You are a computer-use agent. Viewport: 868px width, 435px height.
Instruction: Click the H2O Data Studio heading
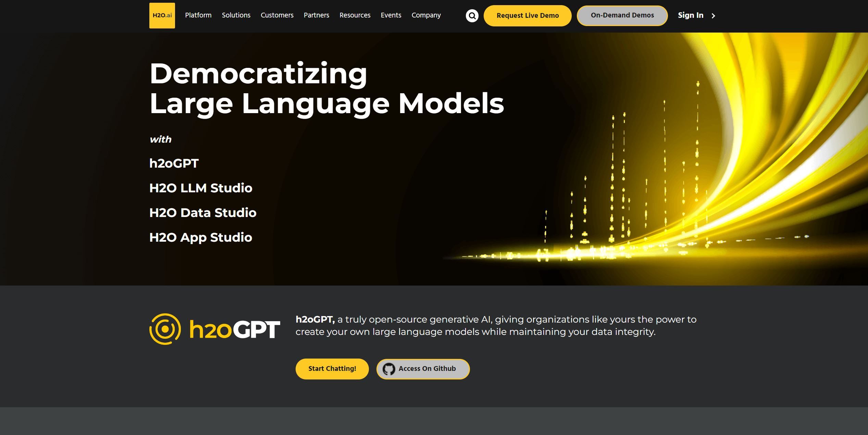(203, 213)
